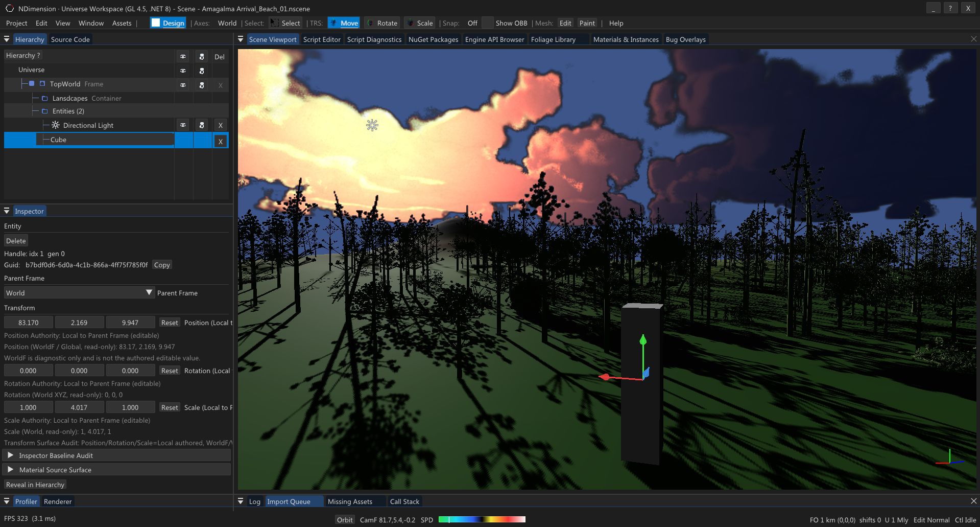
Task: Click the Inspector panel filter icon
Action: click(6, 210)
